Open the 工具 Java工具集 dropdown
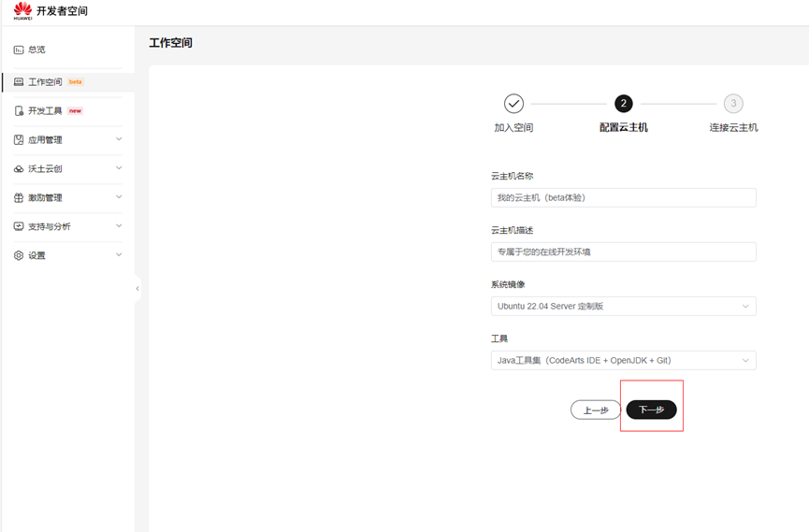The height and width of the screenshot is (532, 809). tap(623, 360)
